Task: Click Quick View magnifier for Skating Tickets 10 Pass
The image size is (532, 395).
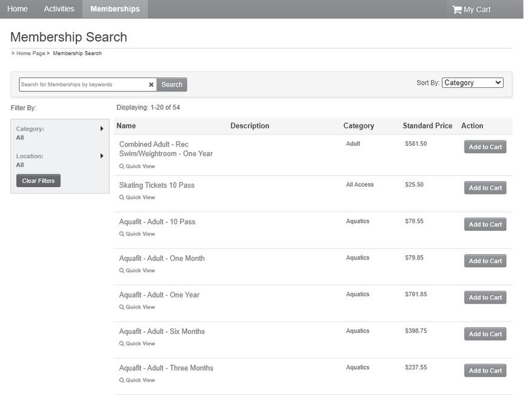Action: 122,198
